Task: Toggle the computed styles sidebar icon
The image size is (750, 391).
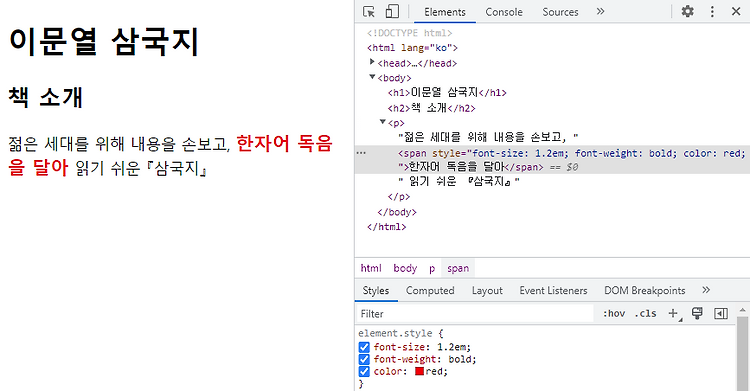Action: coord(721,313)
